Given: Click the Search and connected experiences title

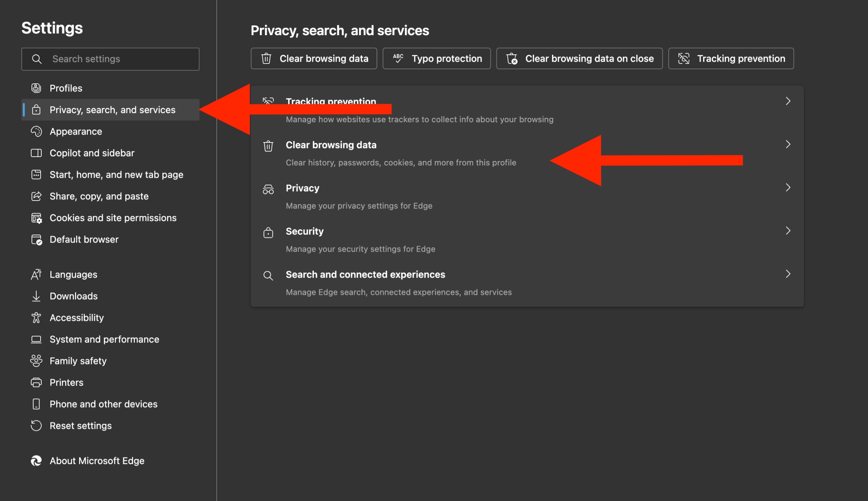Looking at the screenshot, I should point(365,274).
